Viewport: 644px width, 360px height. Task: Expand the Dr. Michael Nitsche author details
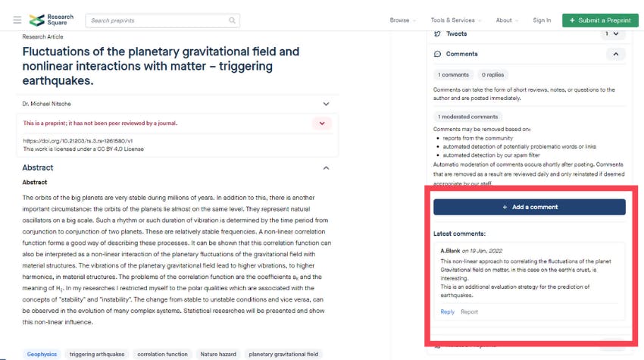(x=326, y=104)
